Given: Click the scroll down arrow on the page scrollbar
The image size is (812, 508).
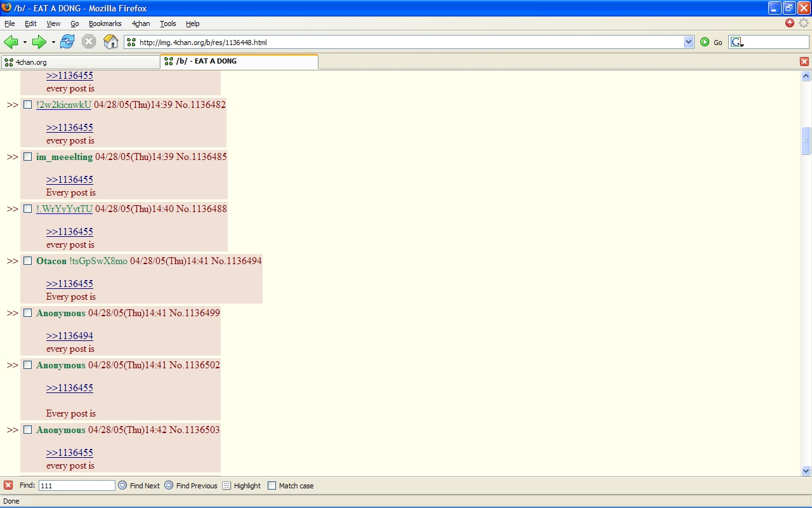Looking at the screenshot, I should click(806, 471).
